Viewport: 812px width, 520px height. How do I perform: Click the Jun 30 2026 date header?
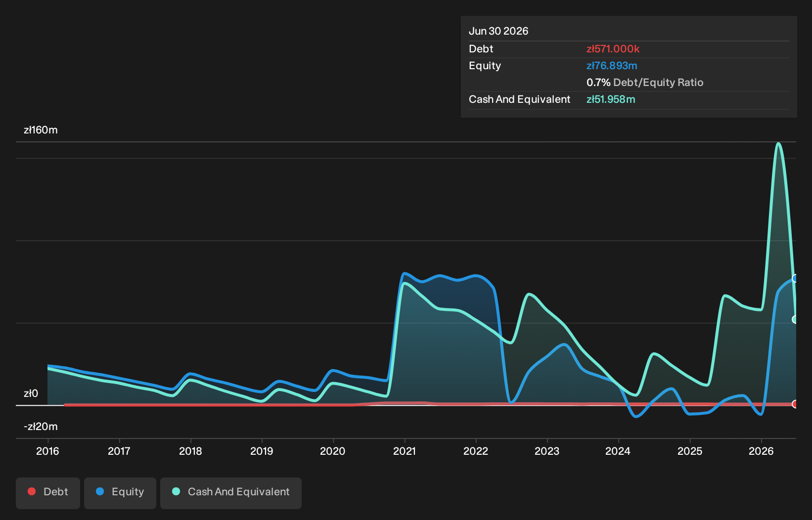point(498,31)
